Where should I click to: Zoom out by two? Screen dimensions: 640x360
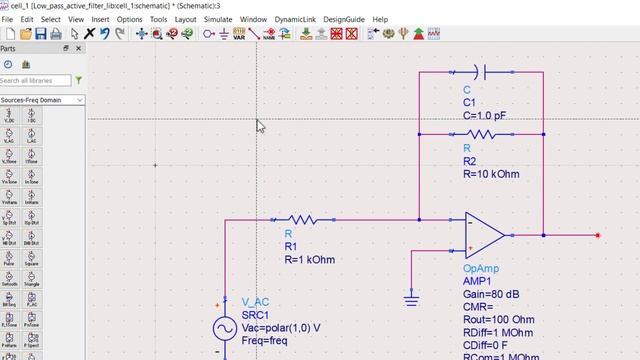tap(187, 34)
